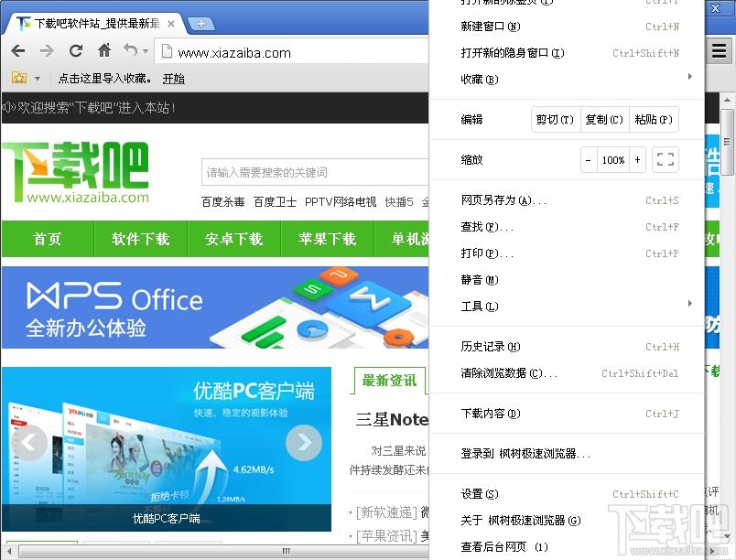Go to the 苹果下载 navigation tab
736x560 pixels.
pyautogui.click(x=327, y=239)
